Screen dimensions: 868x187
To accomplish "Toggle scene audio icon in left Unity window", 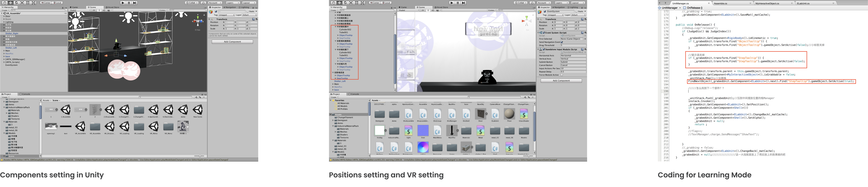I will tap(104, 10).
